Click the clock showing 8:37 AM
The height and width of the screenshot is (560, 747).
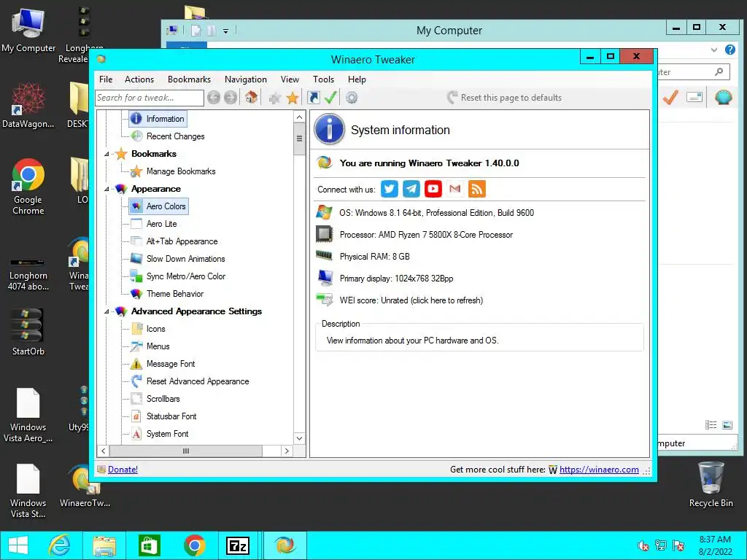715,540
